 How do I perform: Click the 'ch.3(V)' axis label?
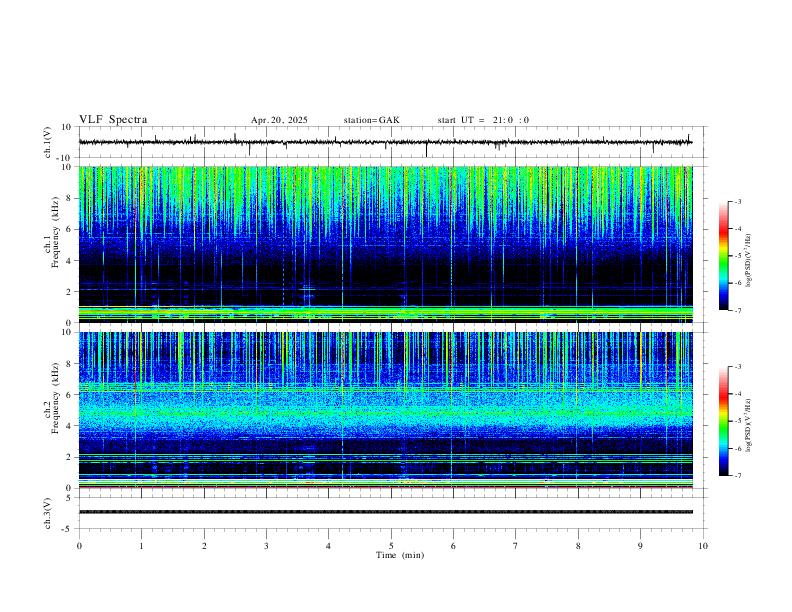pos(48,514)
